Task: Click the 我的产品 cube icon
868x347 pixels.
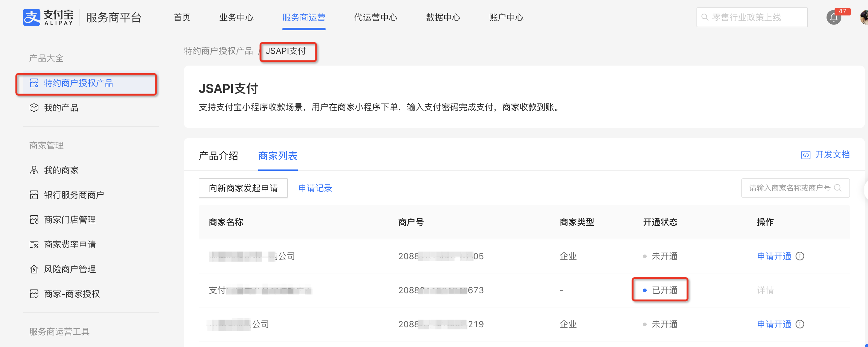Action: click(34, 108)
